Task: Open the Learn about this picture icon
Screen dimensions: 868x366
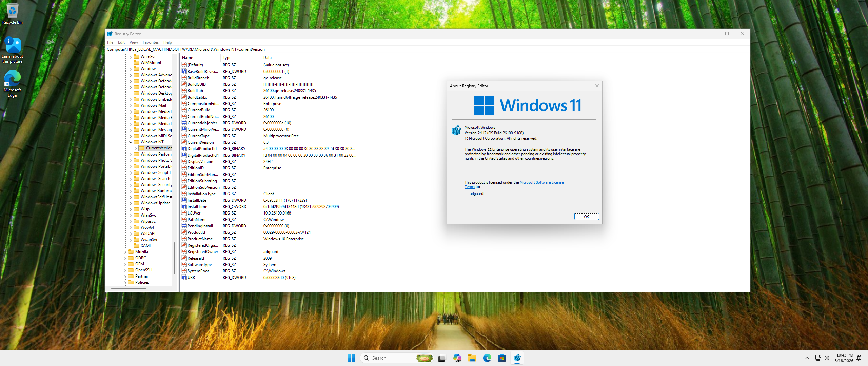Action: (13, 50)
